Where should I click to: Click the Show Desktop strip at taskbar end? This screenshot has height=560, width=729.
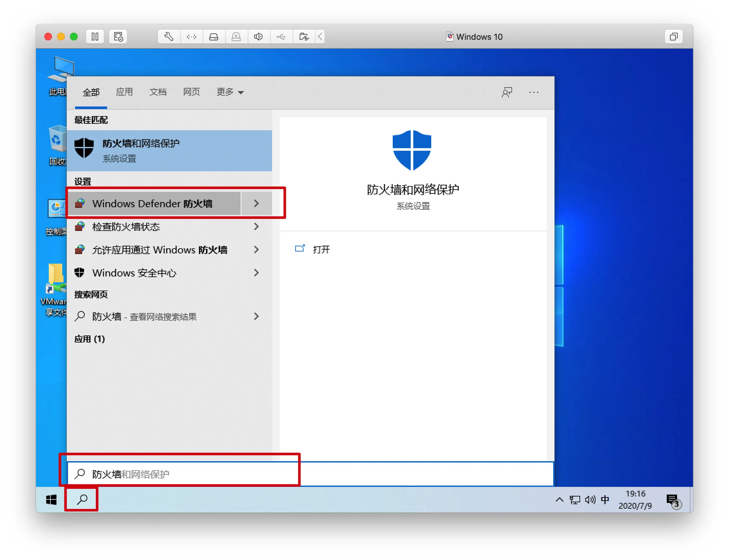pyautogui.click(x=691, y=500)
